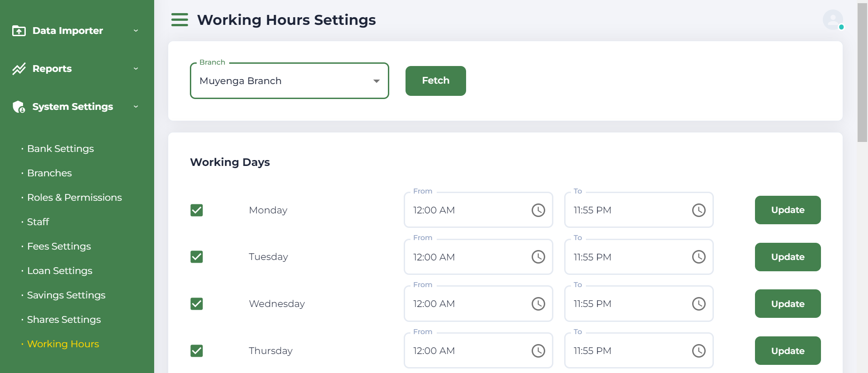The image size is (868, 373).
Task: Click the System Settings shield icon
Action: coord(19,107)
